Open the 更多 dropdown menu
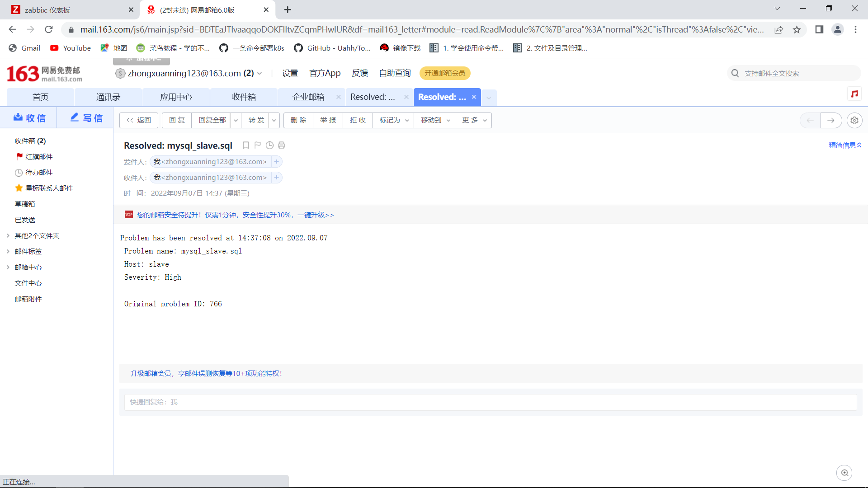Image resolution: width=868 pixels, height=488 pixels. (x=473, y=120)
